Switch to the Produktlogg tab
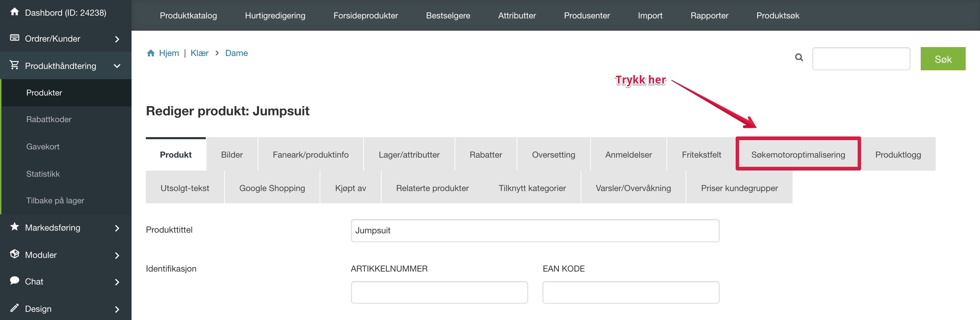The width and height of the screenshot is (980, 320). tap(898, 154)
